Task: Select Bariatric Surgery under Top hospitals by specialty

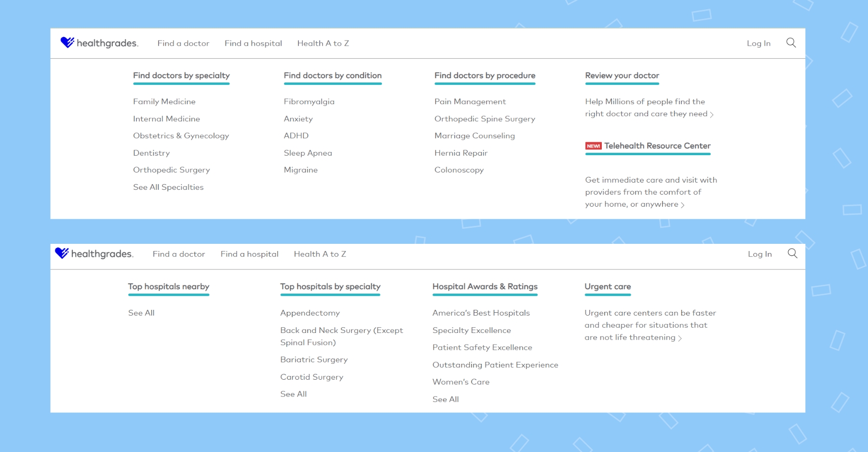Action: 313,359
